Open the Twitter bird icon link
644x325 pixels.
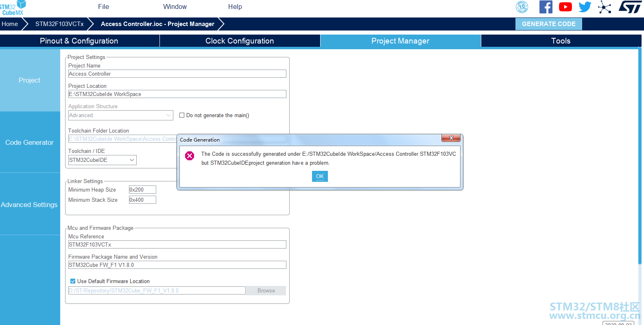pos(585,7)
